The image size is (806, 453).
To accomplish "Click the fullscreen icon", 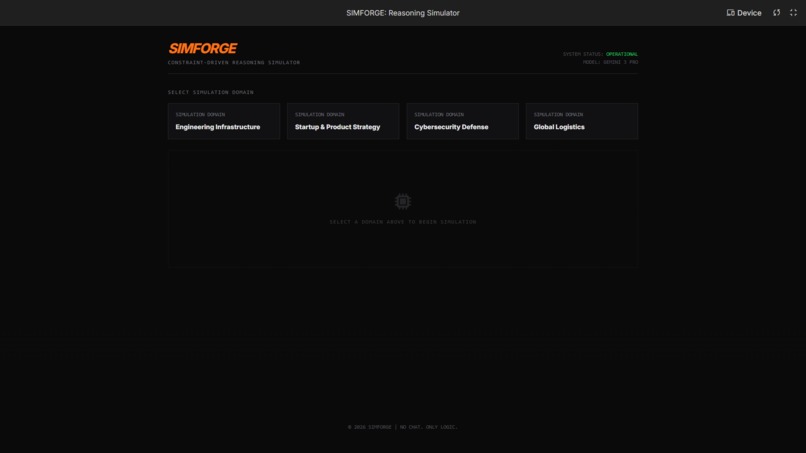I will tap(793, 13).
